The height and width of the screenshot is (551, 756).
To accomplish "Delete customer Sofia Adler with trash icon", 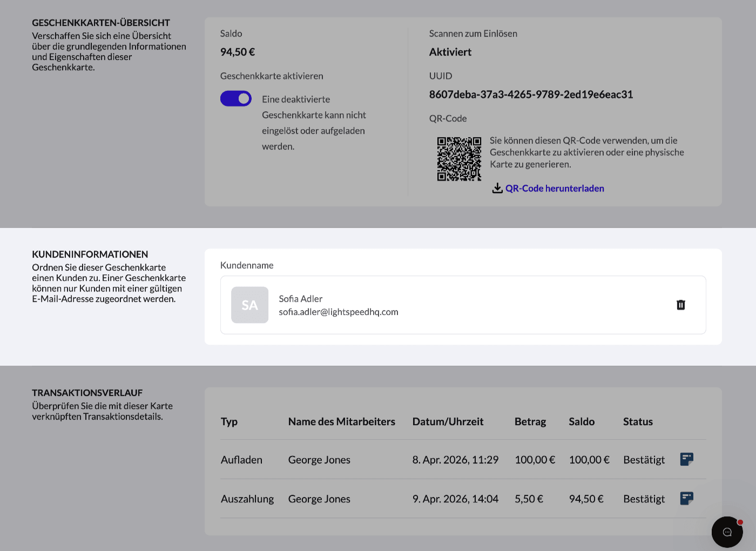I will (681, 305).
